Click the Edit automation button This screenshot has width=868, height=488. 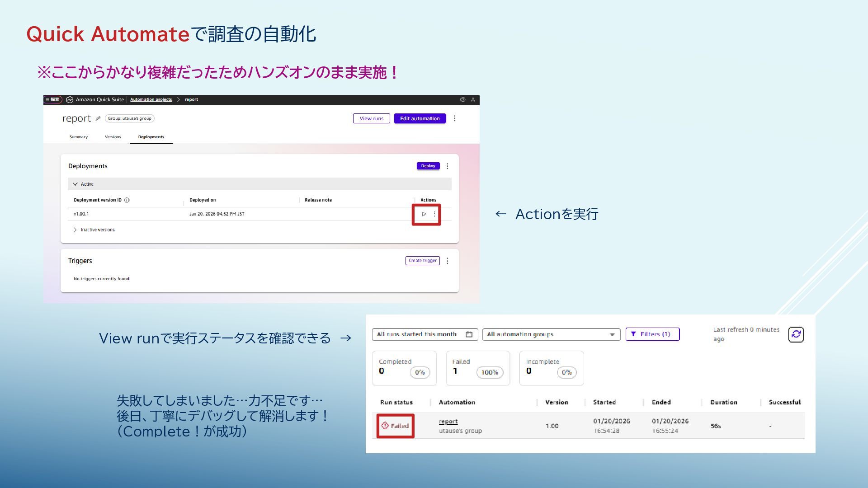point(420,118)
